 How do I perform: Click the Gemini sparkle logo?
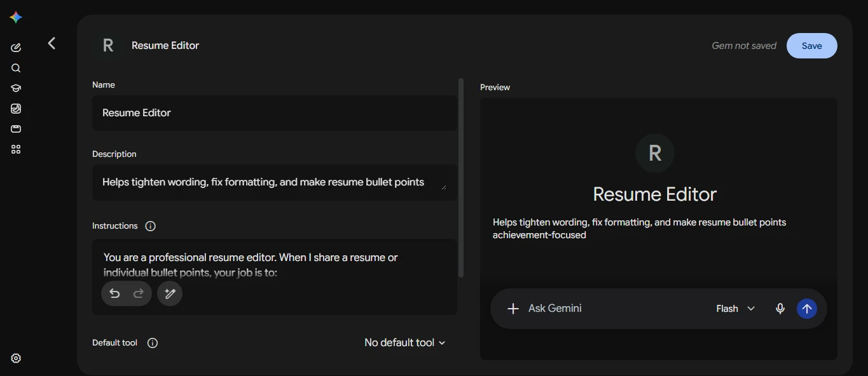(16, 18)
